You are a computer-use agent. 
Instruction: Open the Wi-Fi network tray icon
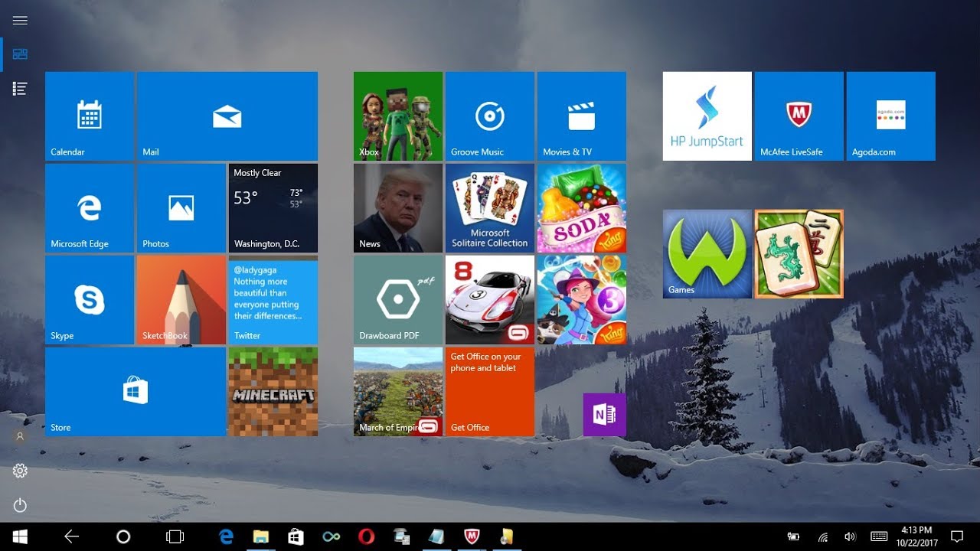823,536
